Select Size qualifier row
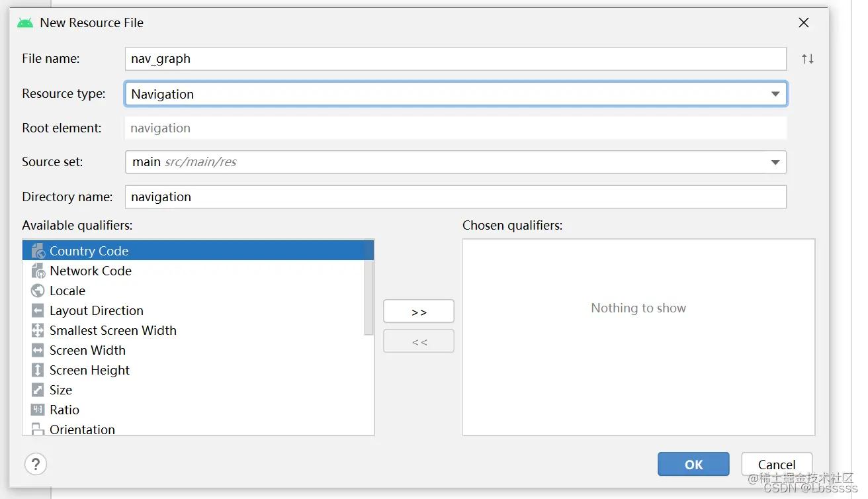This screenshot has width=868, height=499. point(193,390)
